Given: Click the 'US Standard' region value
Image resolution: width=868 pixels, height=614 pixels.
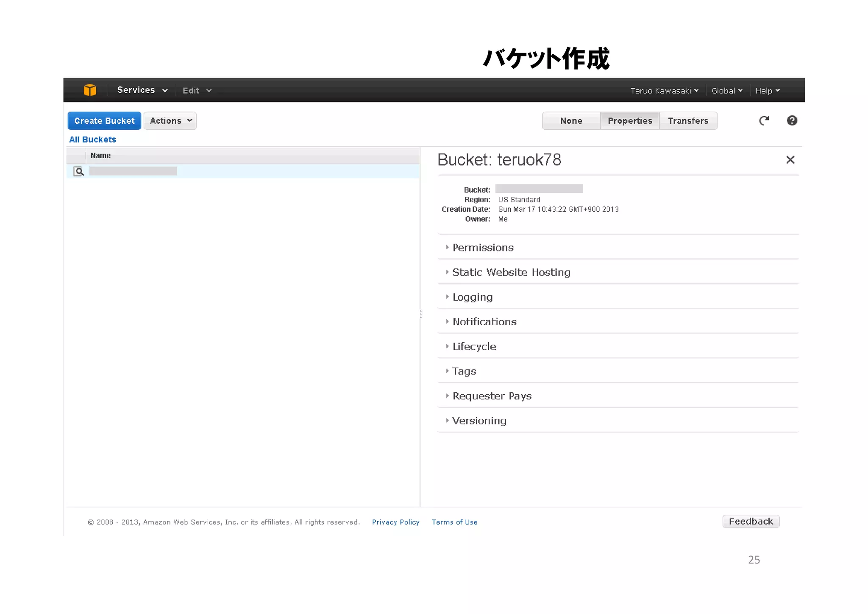Looking at the screenshot, I should (x=519, y=200).
